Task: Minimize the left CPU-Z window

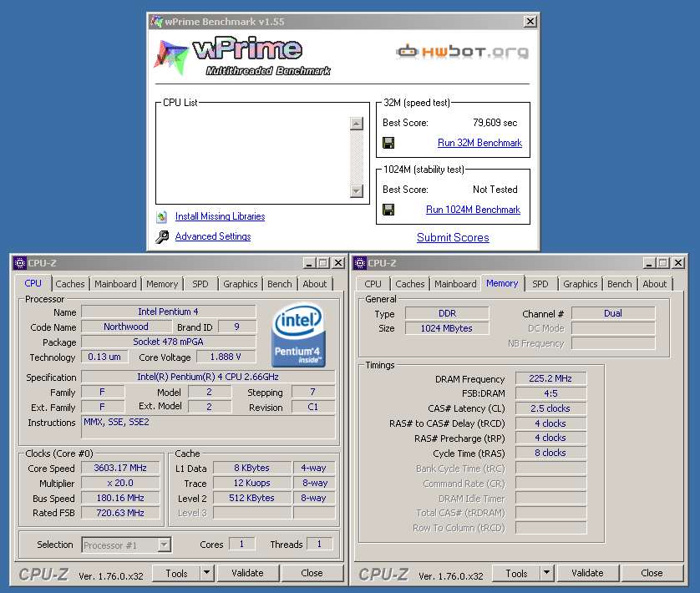Action: [x=309, y=263]
